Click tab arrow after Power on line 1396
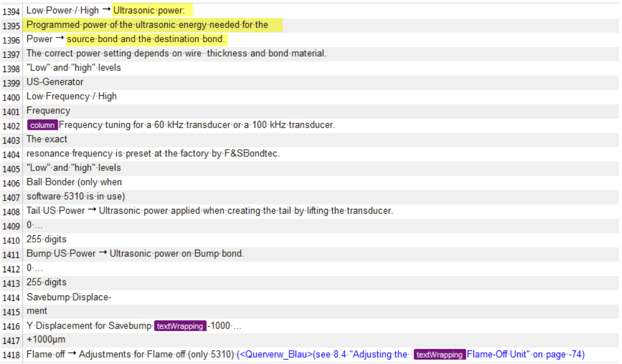 [x=60, y=39]
